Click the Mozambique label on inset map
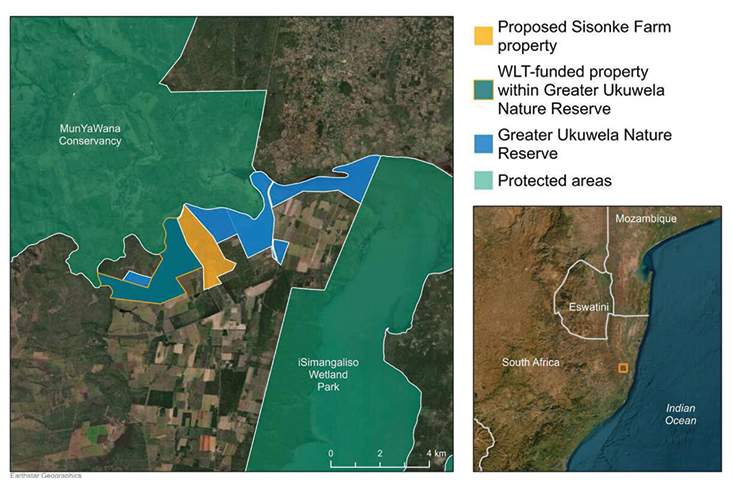This screenshot has height=490, width=732. (x=646, y=218)
